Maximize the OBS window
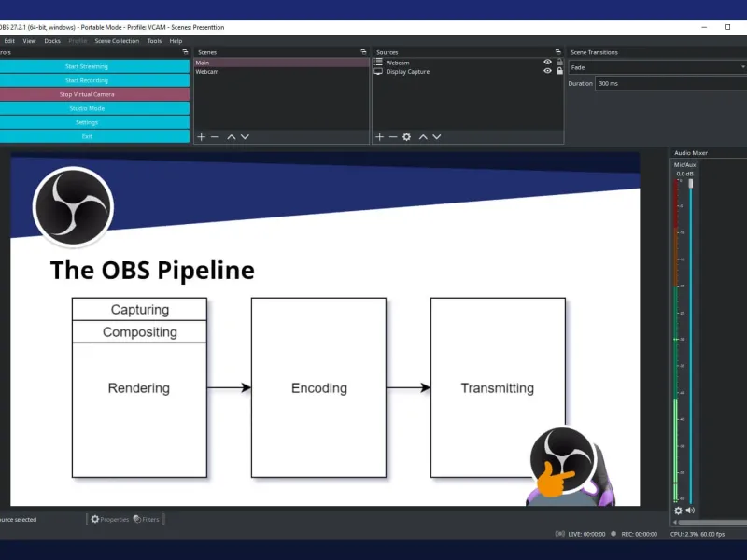This screenshot has height=560, width=747. (727, 27)
